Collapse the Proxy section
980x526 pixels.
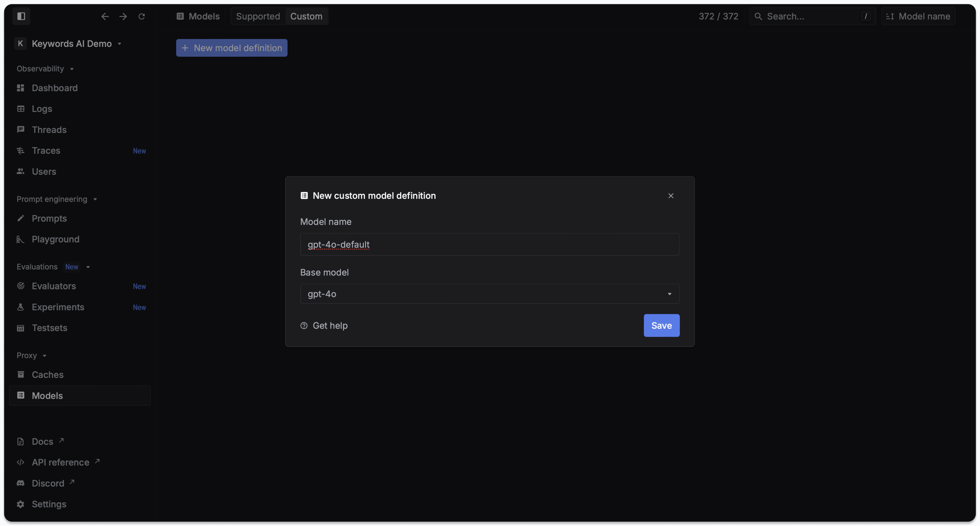point(31,355)
